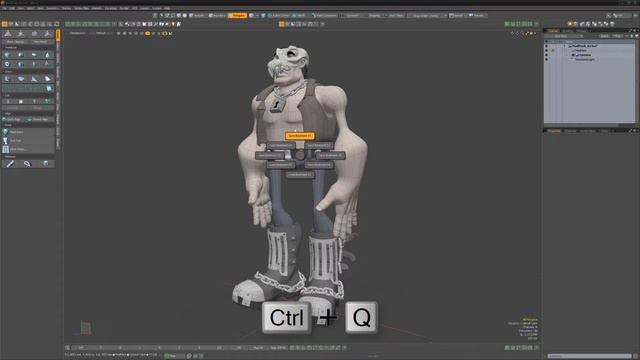Select the Directional Light item in list
Viewport: 640px width, 360px height.
coord(584,59)
